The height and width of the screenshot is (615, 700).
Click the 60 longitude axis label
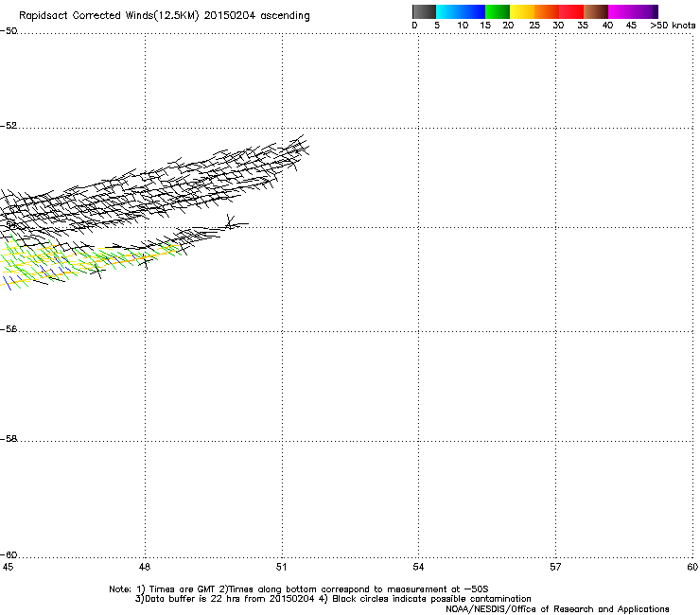coord(692,567)
